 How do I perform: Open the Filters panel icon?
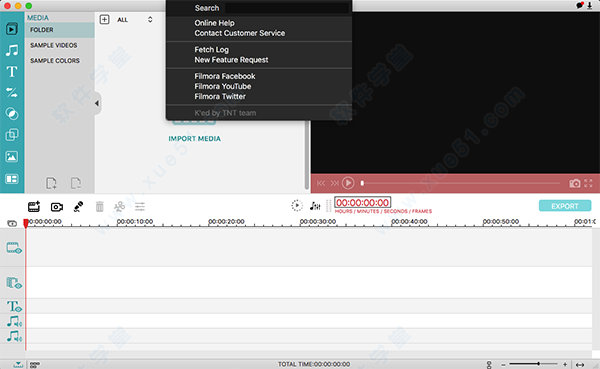click(x=12, y=114)
